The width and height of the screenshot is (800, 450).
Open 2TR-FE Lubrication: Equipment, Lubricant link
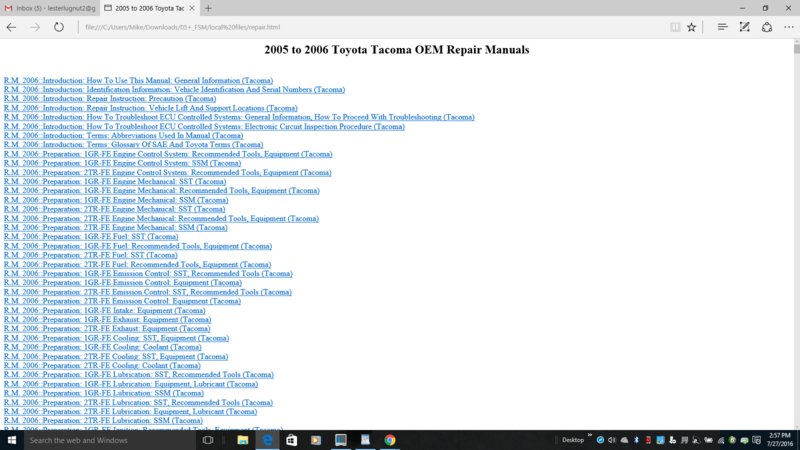(x=131, y=411)
